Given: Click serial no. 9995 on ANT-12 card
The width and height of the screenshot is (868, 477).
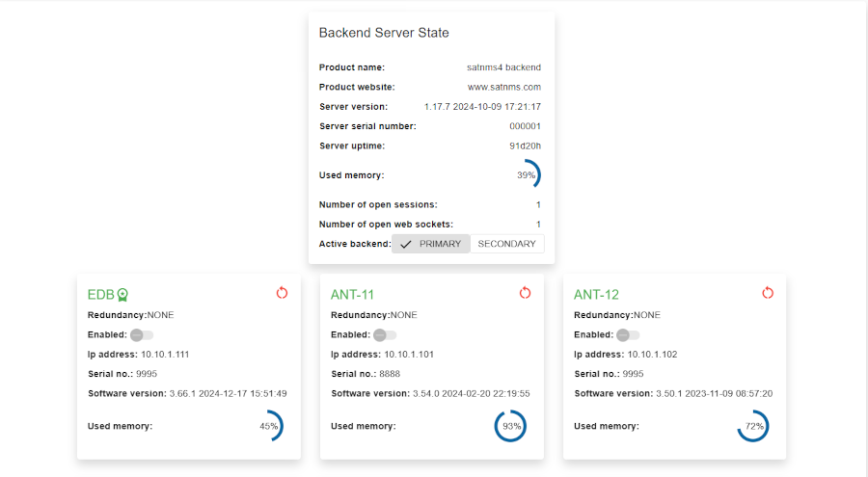Looking at the screenshot, I should [633, 374].
